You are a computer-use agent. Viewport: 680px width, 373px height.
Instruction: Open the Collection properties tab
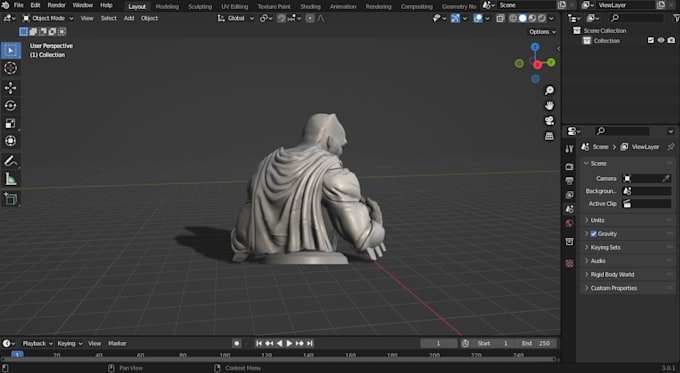click(570, 241)
